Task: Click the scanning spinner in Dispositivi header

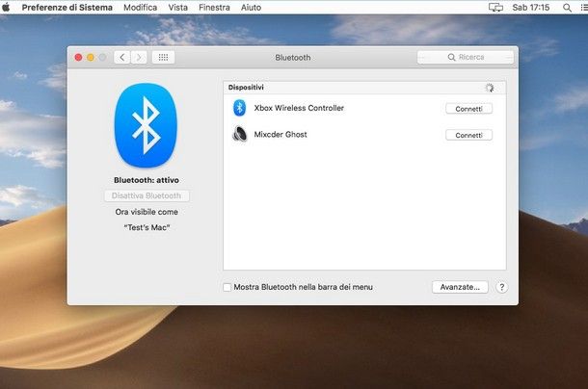Action: pos(490,88)
